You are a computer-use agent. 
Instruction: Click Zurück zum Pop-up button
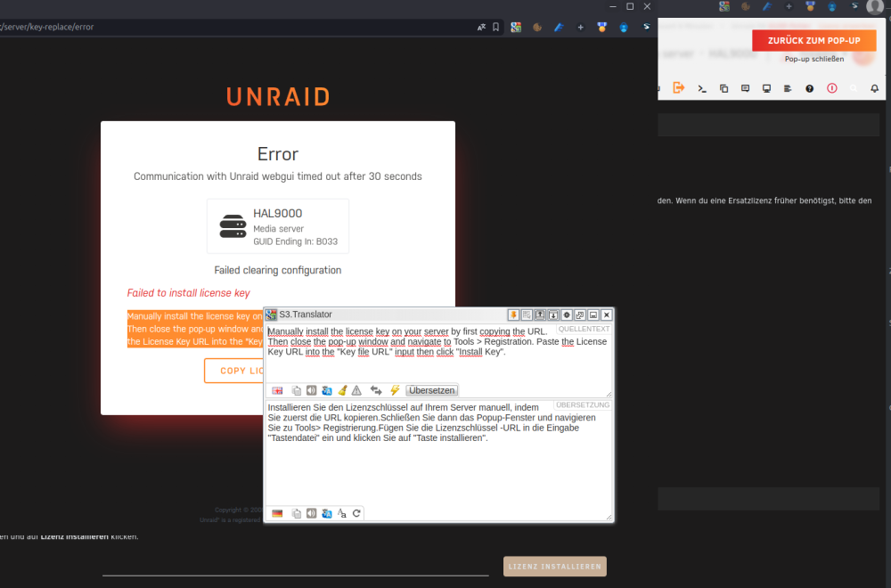click(x=813, y=40)
